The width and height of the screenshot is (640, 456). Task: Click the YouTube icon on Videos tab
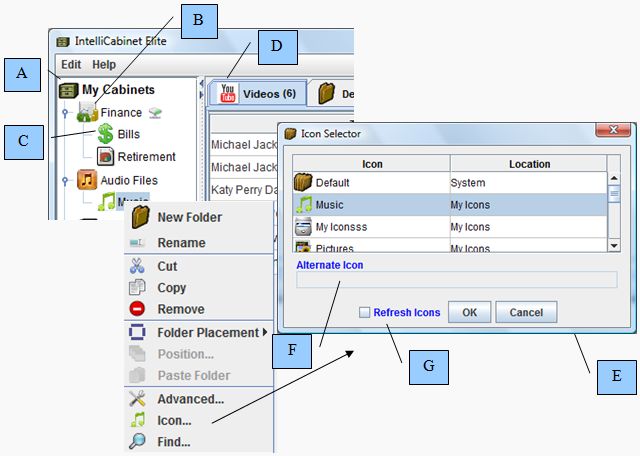pos(227,93)
